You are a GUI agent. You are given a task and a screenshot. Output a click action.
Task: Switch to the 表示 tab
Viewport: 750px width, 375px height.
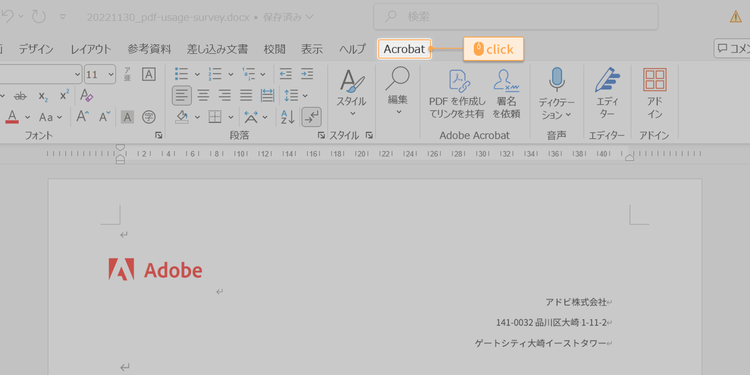(312, 49)
